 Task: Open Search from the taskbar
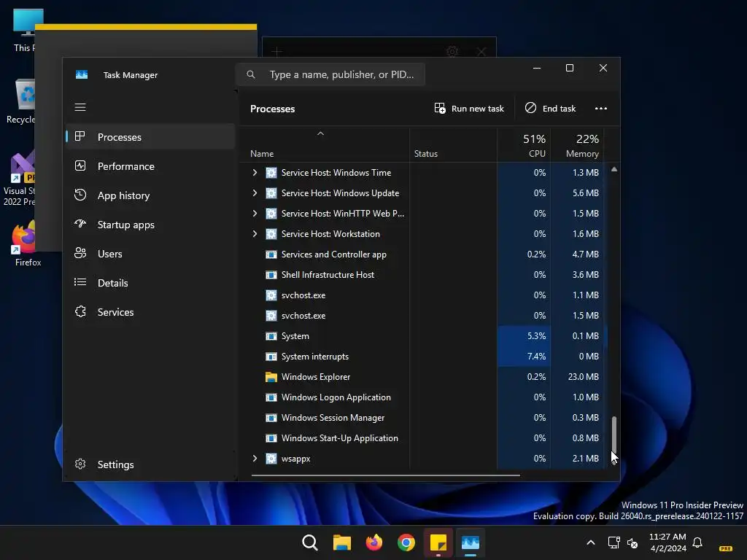pyautogui.click(x=310, y=542)
